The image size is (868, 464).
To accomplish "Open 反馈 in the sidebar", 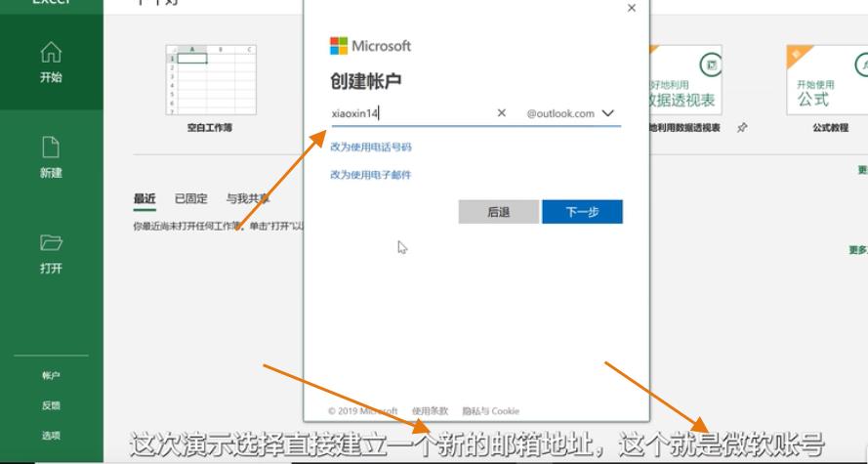I will [x=51, y=405].
